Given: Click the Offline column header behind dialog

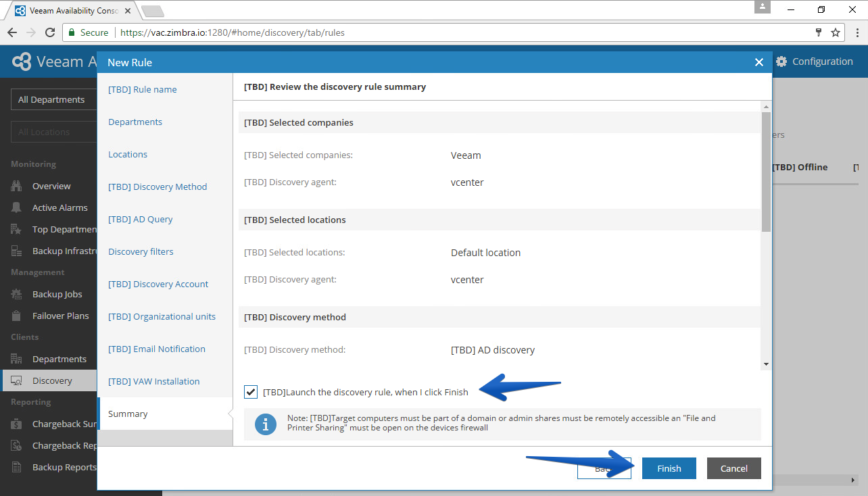Looking at the screenshot, I should click(800, 167).
